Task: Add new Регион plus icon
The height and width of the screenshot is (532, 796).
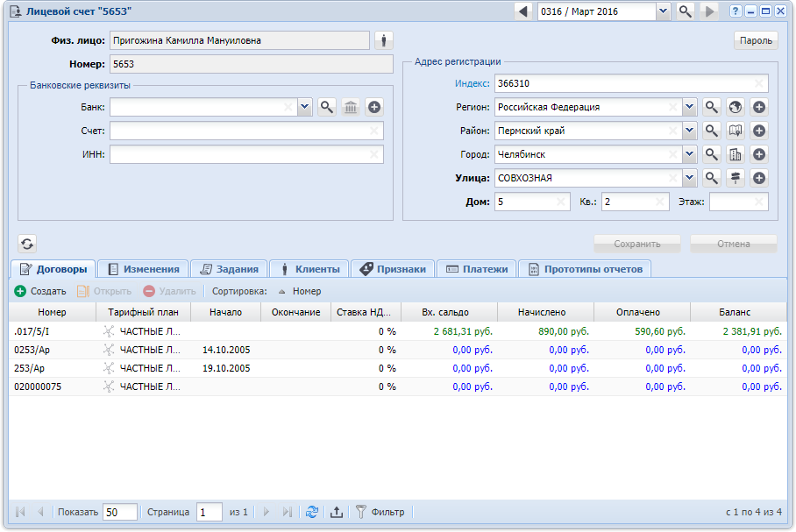Action: pos(759,107)
